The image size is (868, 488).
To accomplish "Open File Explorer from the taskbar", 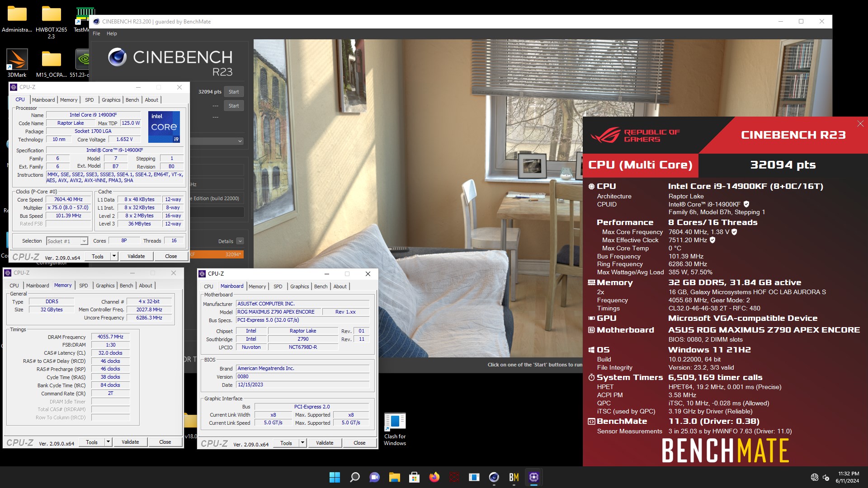I will coord(395,477).
